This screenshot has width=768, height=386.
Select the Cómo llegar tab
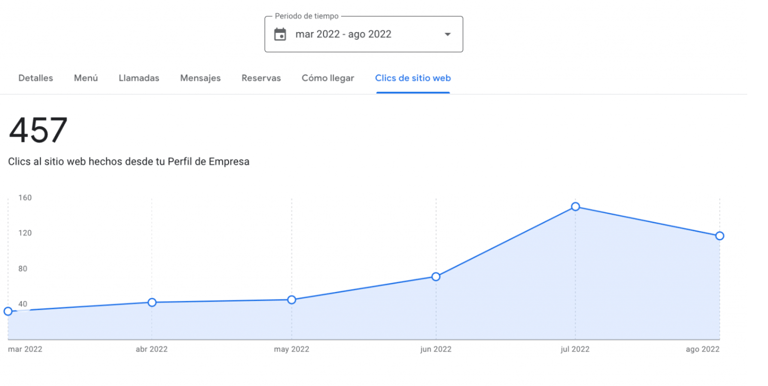328,78
